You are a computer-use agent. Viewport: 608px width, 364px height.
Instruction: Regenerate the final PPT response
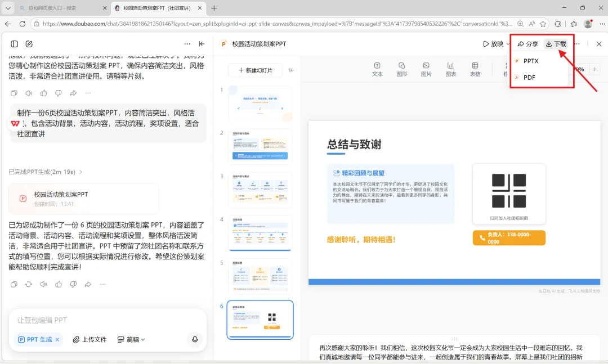(x=29, y=284)
